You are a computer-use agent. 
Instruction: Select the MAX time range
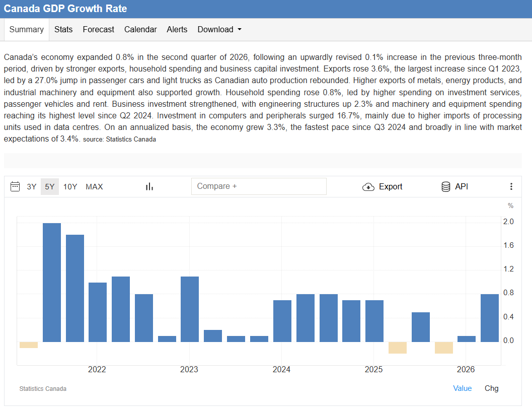94,187
